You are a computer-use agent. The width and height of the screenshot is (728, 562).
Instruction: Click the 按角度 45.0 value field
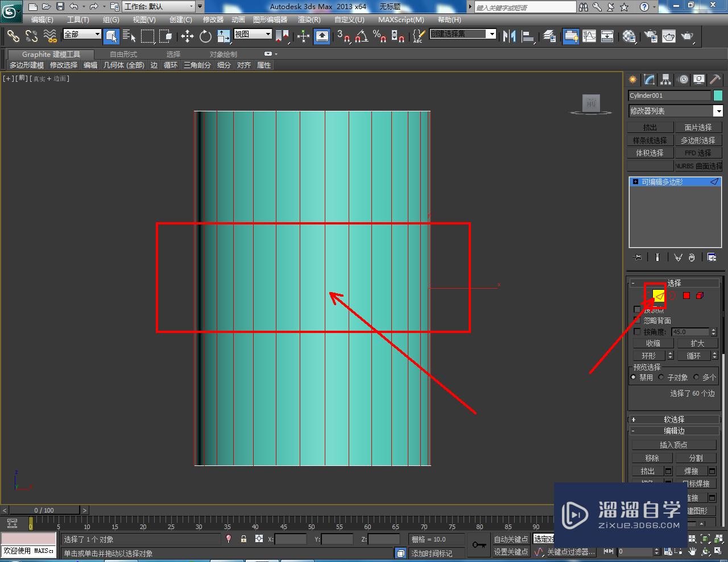(x=690, y=331)
